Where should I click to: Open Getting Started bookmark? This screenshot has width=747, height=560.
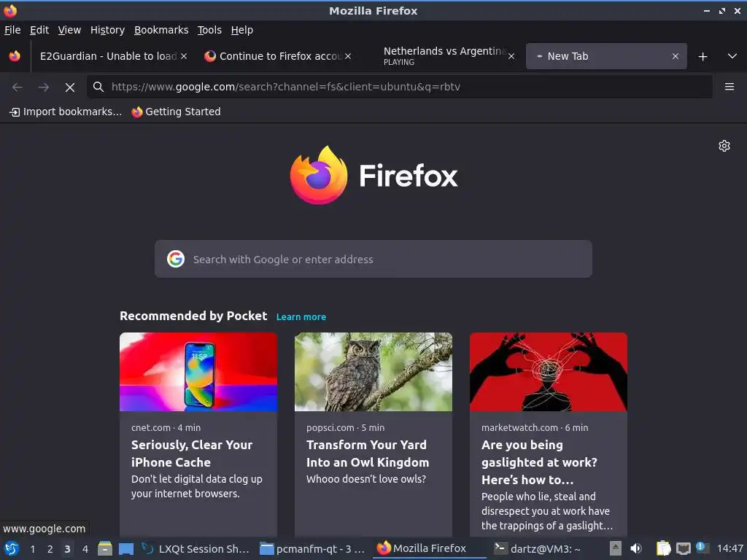click(177, 112)
